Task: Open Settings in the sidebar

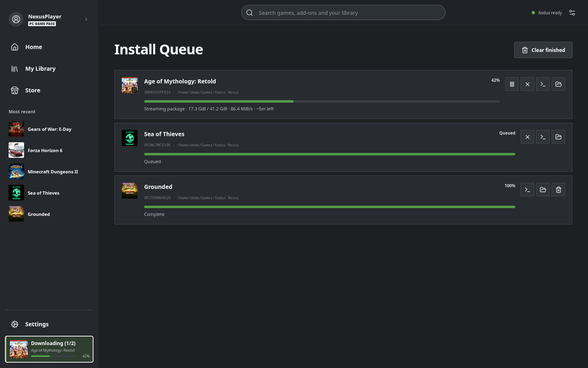Action: (49, 324)
